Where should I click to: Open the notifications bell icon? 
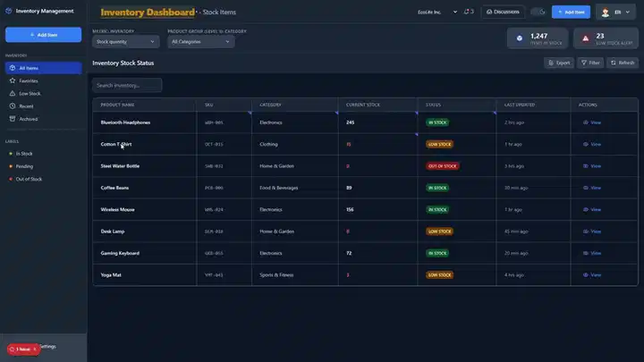tap(467, 12)
